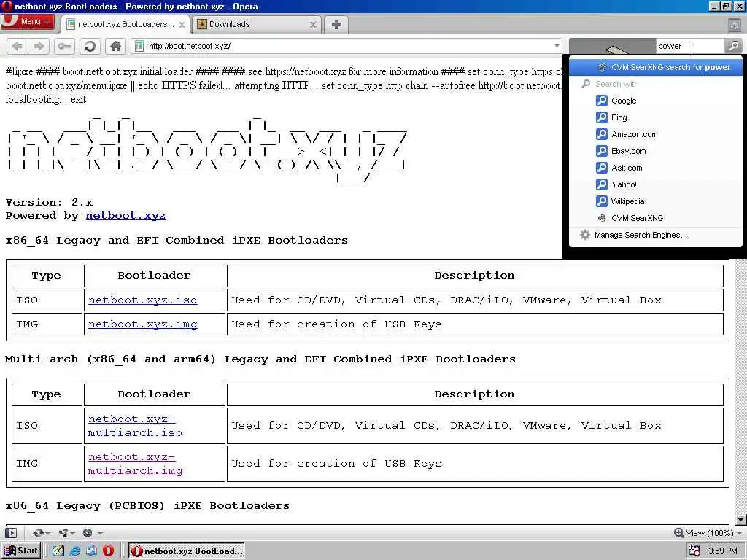
Task: Search with Ebay.com
Action: (x=656, y=151)
